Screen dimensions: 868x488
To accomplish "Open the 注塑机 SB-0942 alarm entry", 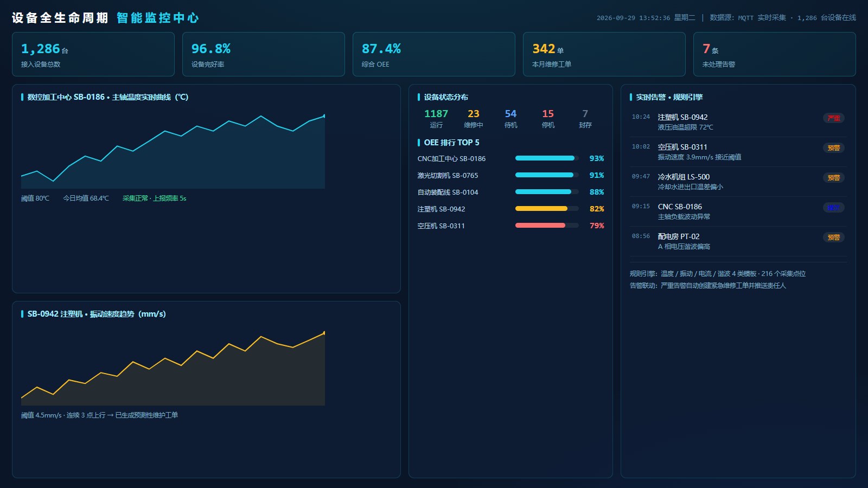I will pos(738,122).
